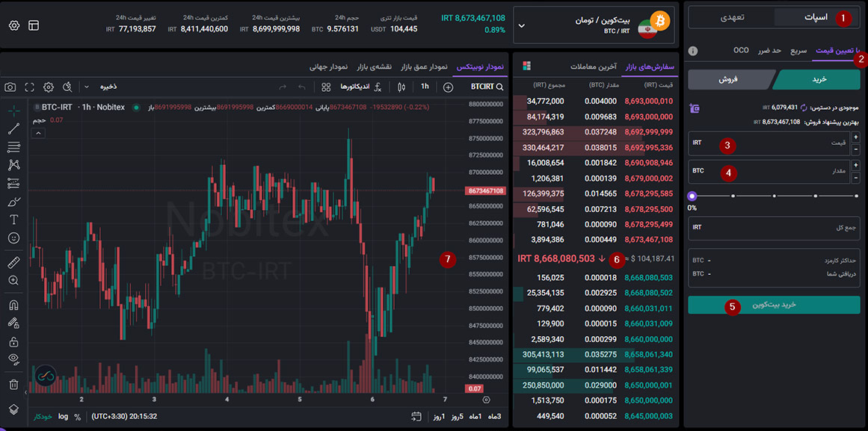Open go-to-date calendar icon below chart
This screenshot has width=868, height=431.
(416, 416)
